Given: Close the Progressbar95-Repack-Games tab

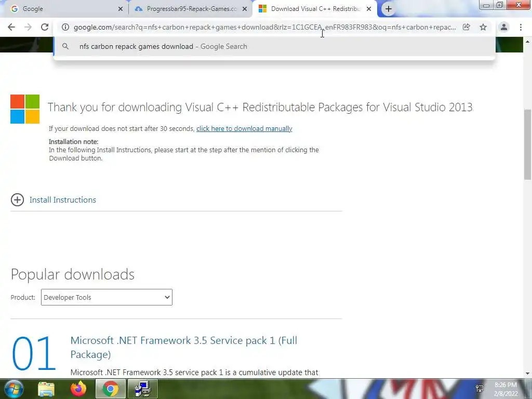Looking at the screenshot, I should [245, 9].
